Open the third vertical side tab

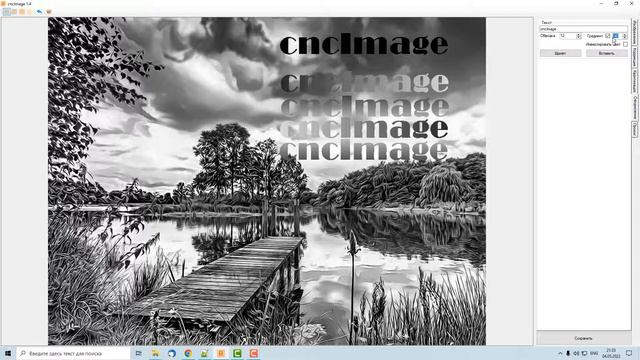[x=635, y=81]
